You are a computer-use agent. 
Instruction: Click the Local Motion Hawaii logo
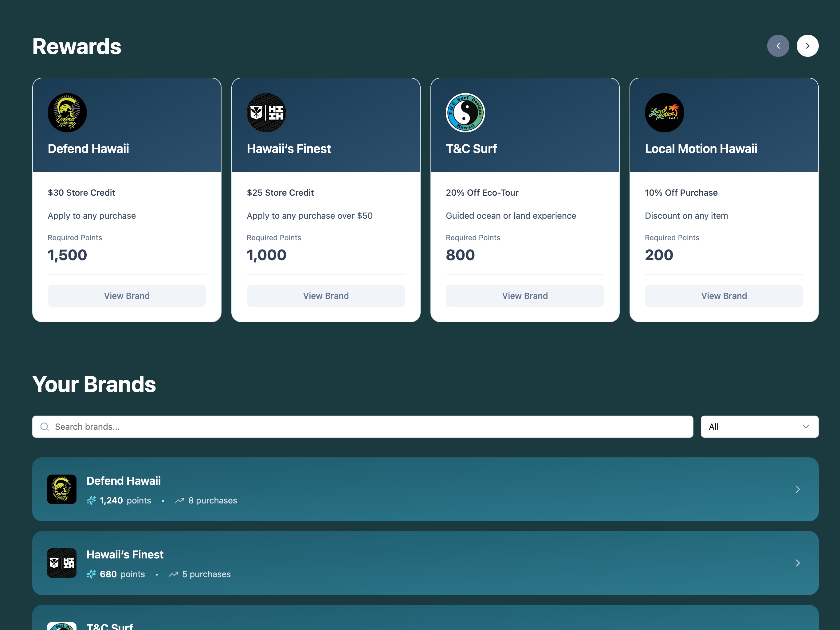tap(664, 113)
